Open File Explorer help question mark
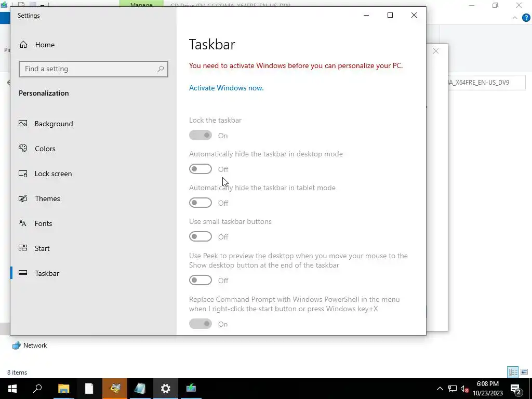 point(526,18)
